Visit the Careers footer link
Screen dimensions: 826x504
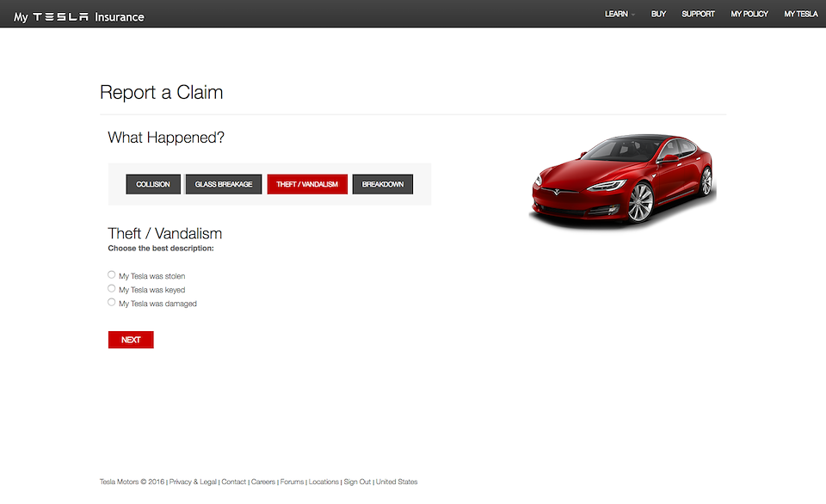[263, 482]
